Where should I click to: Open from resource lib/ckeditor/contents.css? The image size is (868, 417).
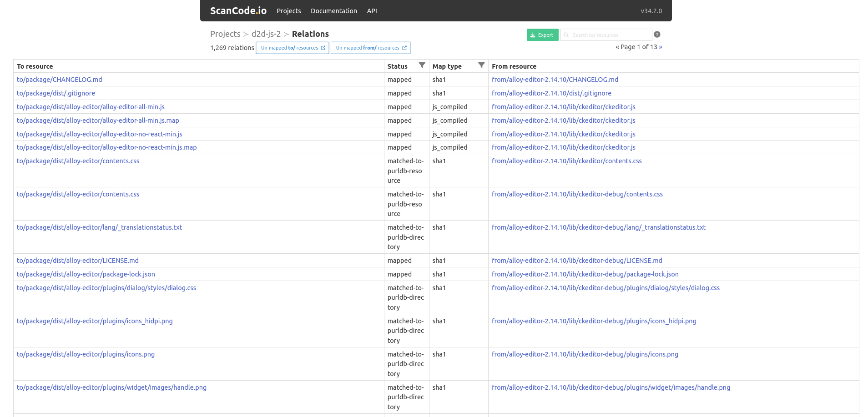(x=567, y=161)
